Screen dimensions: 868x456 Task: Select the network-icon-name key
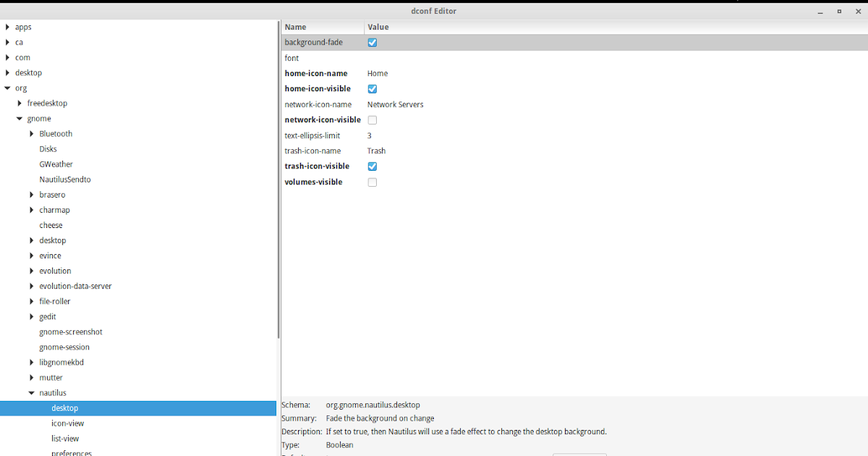(x=318, y=105)
